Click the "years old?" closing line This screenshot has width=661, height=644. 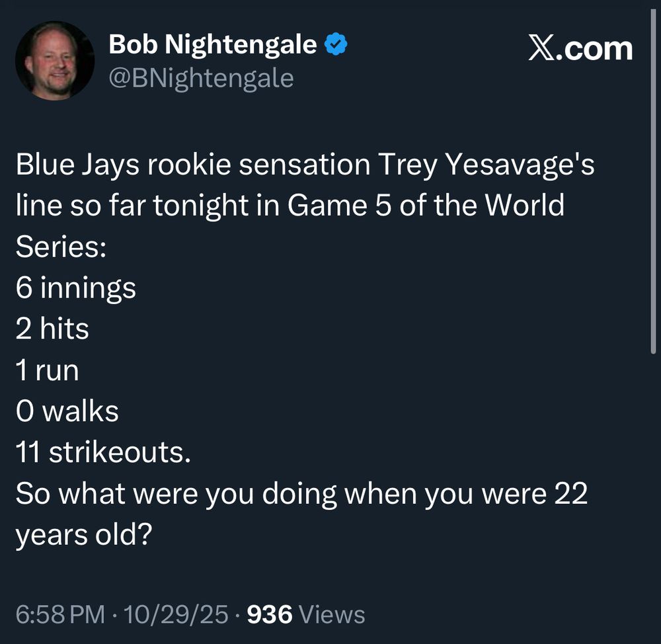tap(84, 534)
